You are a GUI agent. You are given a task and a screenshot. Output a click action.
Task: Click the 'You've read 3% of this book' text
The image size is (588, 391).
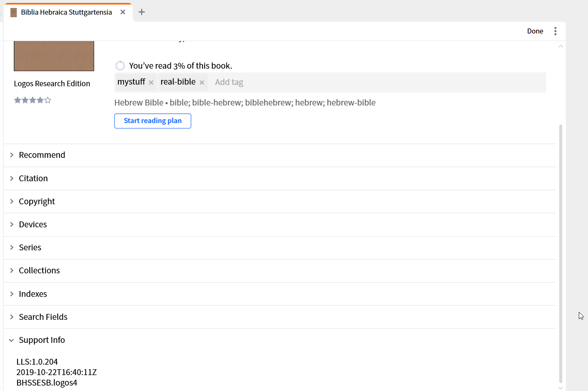point(180,66)
